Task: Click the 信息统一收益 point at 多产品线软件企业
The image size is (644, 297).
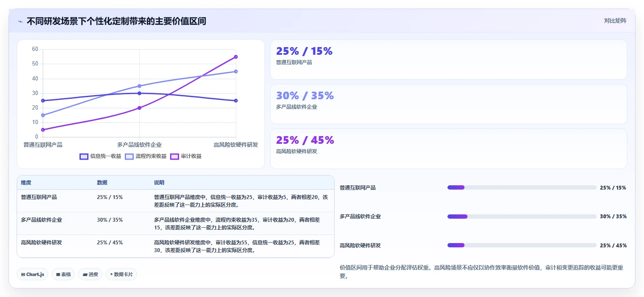Action: tap(139, 93)
